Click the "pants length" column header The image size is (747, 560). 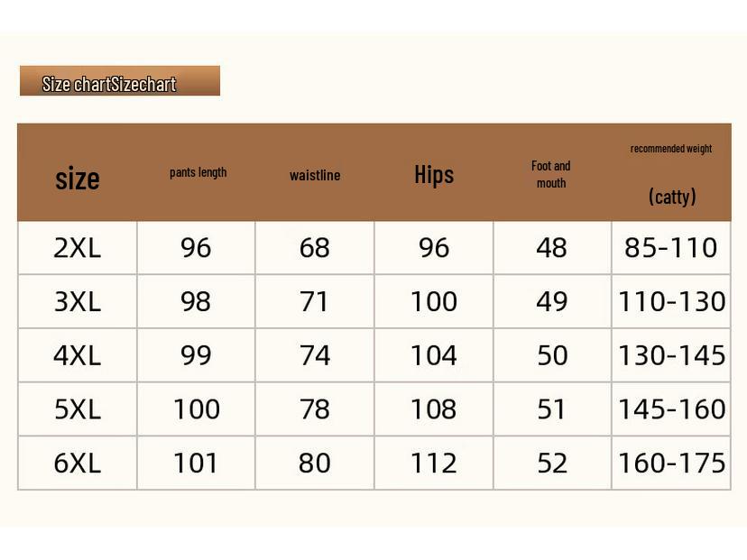[198, 172]
